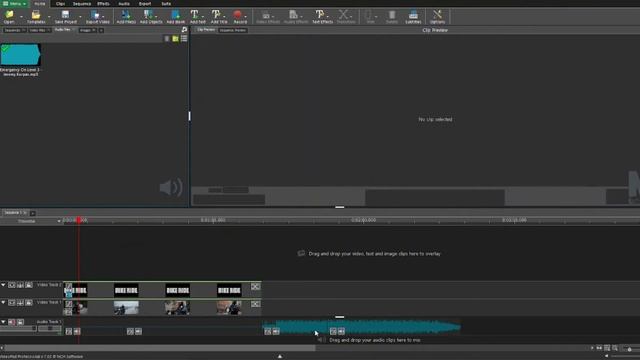Mute Audio Track 1 with the speaker button
This screenshot has width=640, height=360.
12,322
